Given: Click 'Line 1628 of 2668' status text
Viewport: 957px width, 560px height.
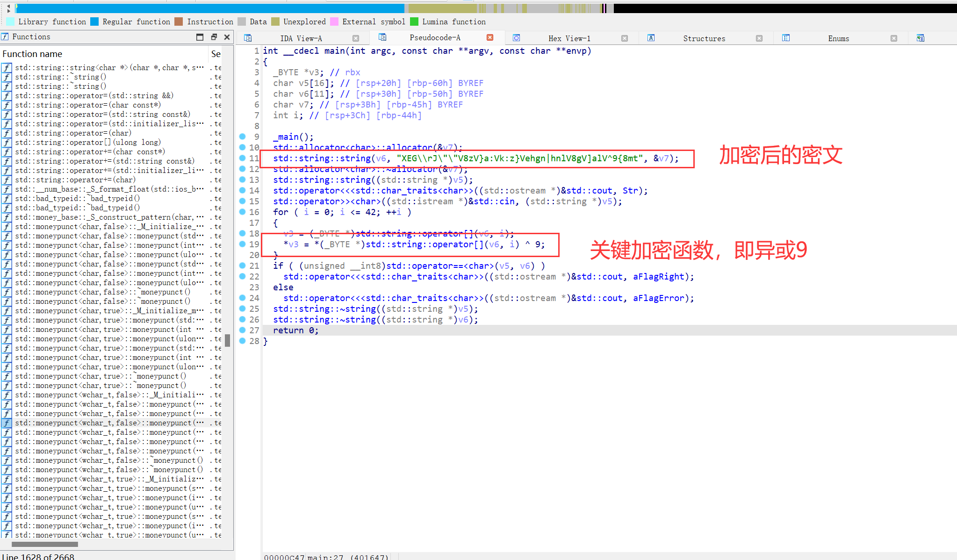Looking at the screenshot, I should [38, 556].
